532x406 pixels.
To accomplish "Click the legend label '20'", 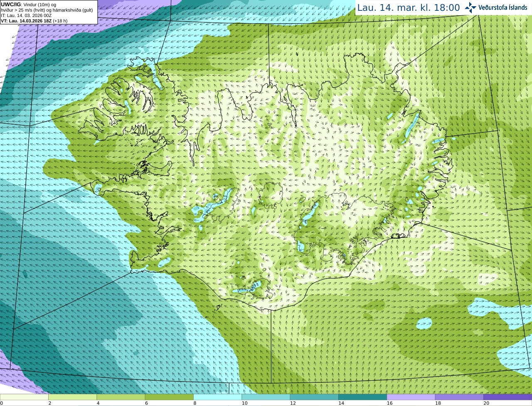I will pos(486,403).
